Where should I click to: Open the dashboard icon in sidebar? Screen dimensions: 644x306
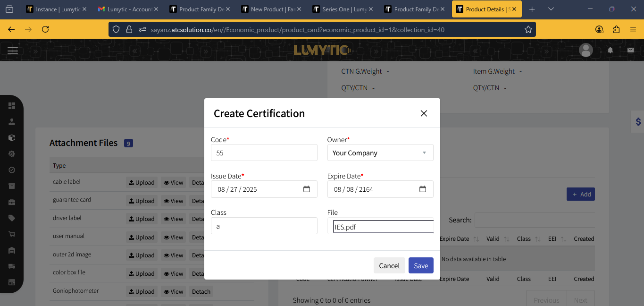pos(12,105)
